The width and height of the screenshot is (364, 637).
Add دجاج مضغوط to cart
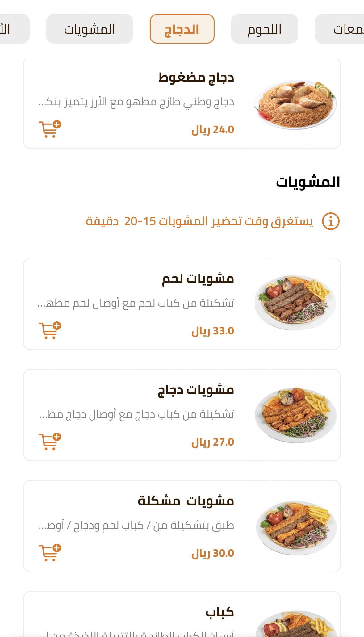(x=50, y=129)
